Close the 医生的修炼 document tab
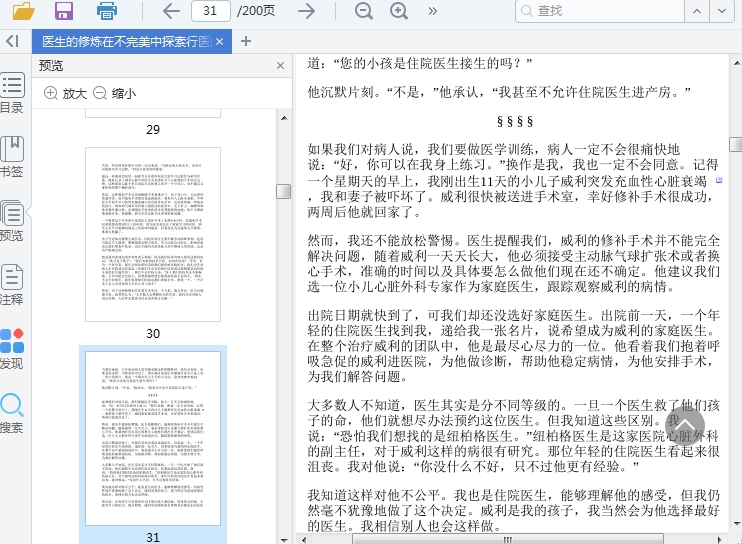The image size is (742, 544). (220, 42)
